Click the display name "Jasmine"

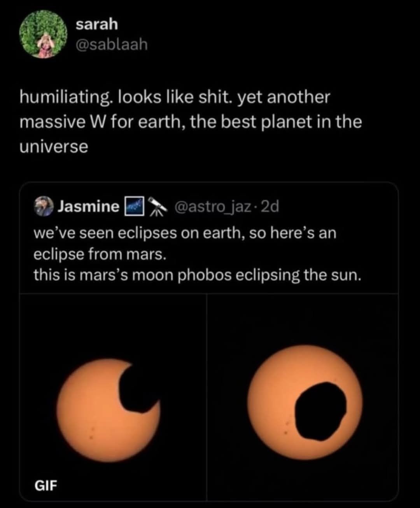coord(89,207)
